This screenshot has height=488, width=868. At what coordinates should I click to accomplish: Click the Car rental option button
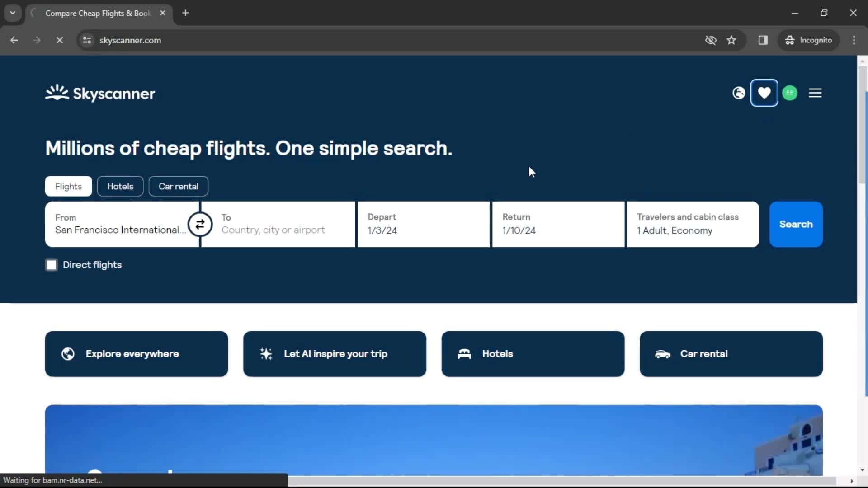coord(178,186)
